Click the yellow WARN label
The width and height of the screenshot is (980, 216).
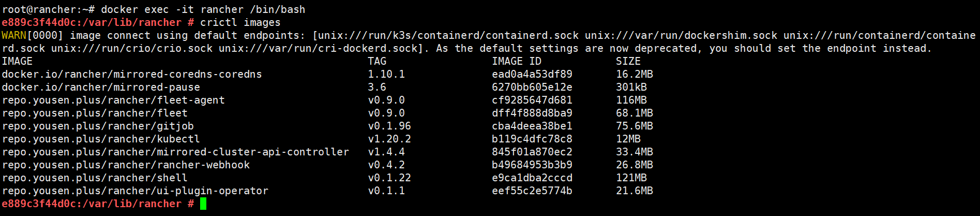click(14, 35)
